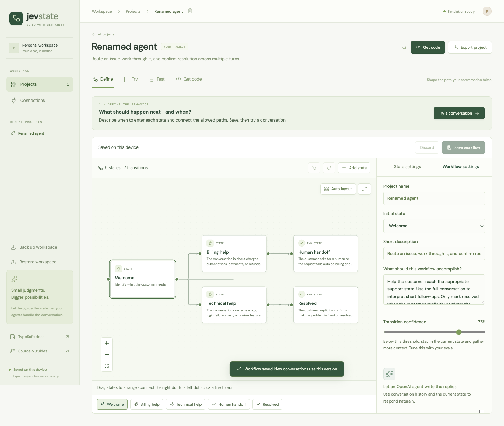The height and width of the screenshot is (426, 504).
Task: Click Restore workspace
Action: [40, 262]
